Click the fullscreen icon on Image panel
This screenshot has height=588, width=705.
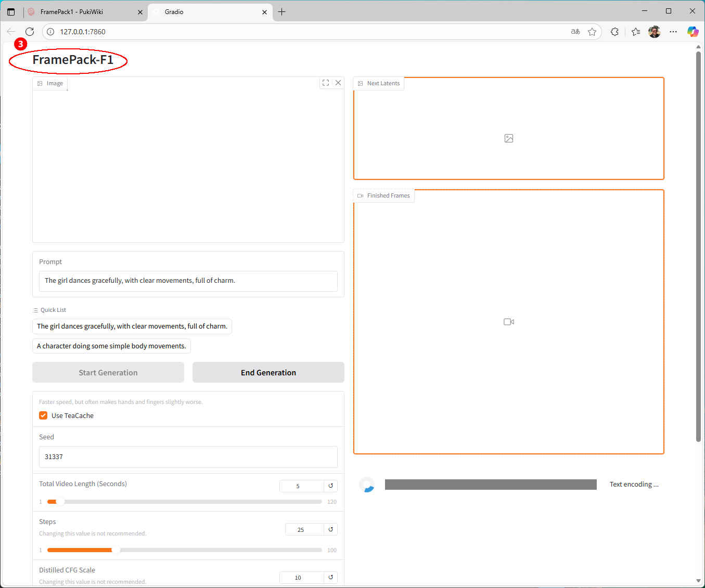click(326, 83)
